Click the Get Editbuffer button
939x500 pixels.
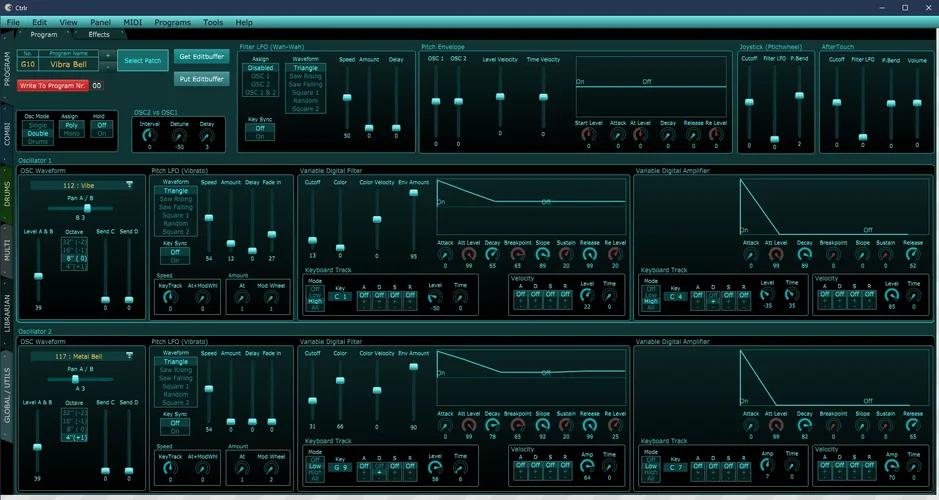click(x=200, y=57)
